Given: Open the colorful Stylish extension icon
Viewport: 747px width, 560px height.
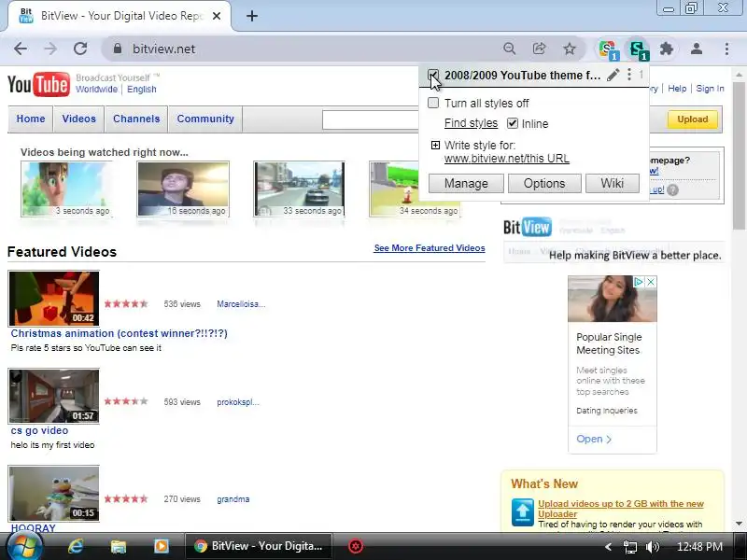Looking at the screenshot, I should tap(609, 49).
